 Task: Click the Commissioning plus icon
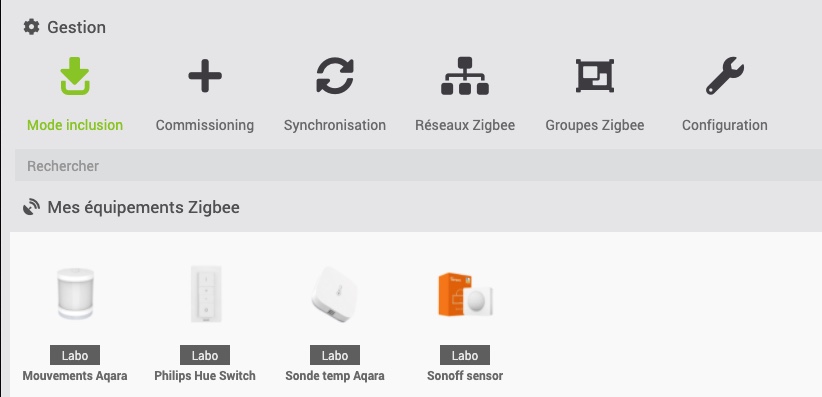click(x=205, y=76)
